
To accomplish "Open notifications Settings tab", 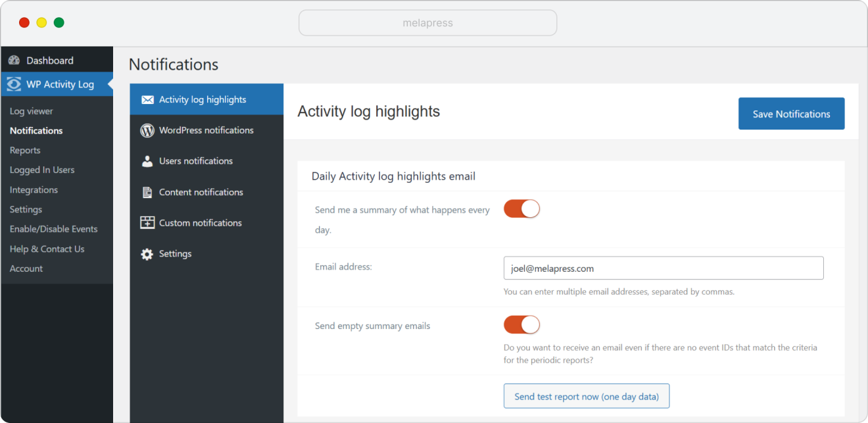I will [206, 254].
